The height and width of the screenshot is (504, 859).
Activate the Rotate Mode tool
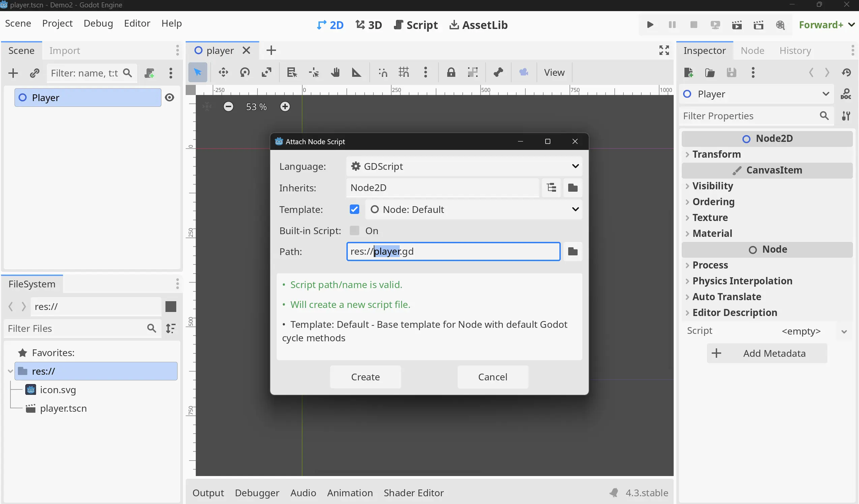tap(245, 72)
